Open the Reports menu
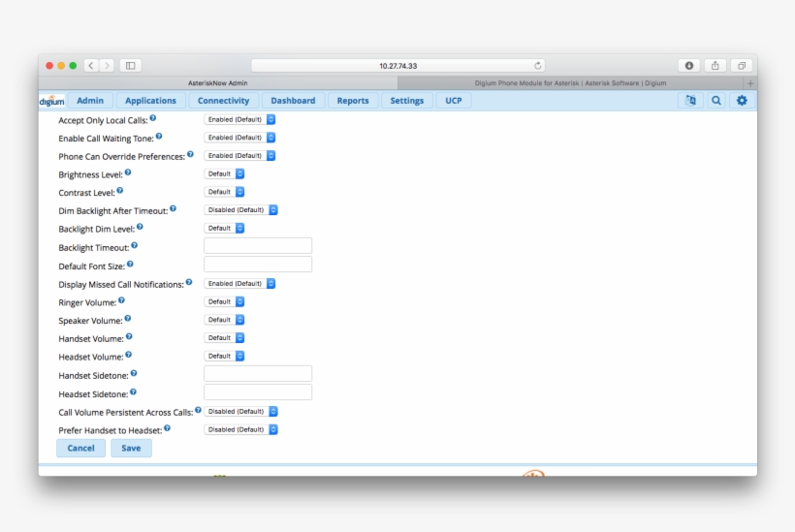 pos(353,101)
